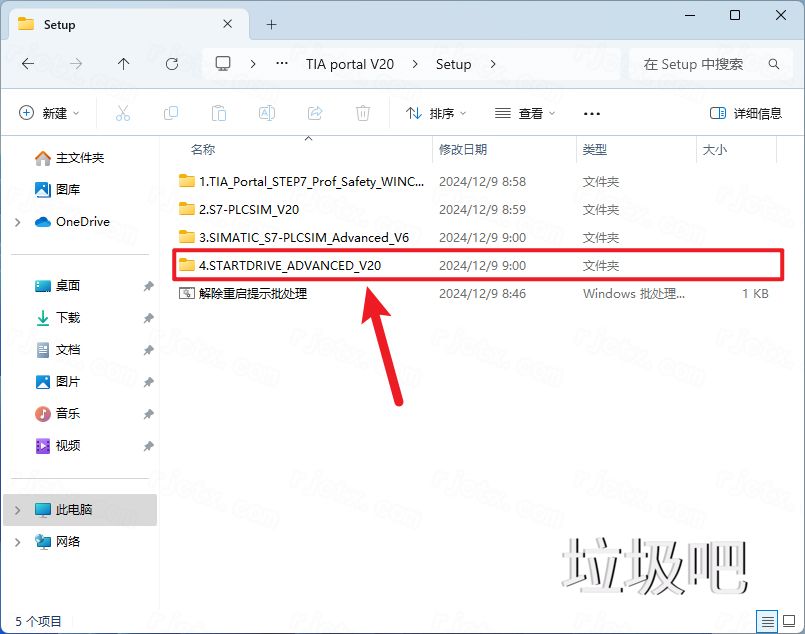Viewport: 805px width, 634px height.
Task: Click the 新建 New button
Action: (x=49, y=112)
